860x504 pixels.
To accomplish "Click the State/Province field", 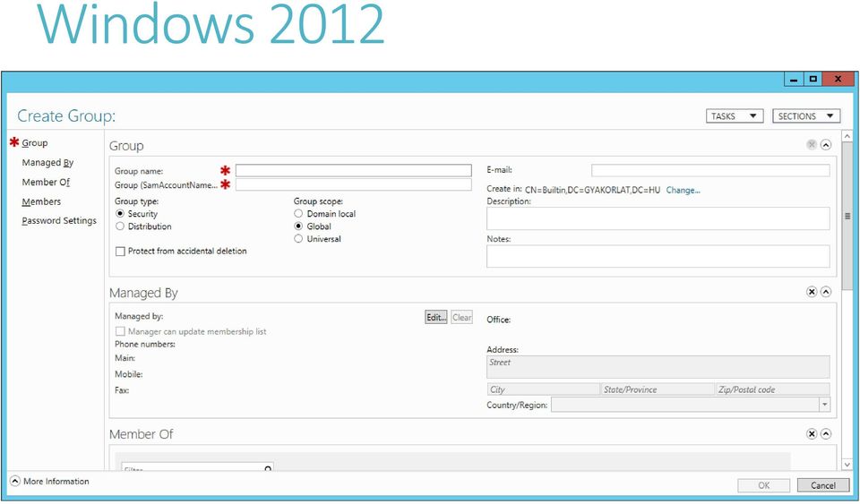I will tap(658, 389).
